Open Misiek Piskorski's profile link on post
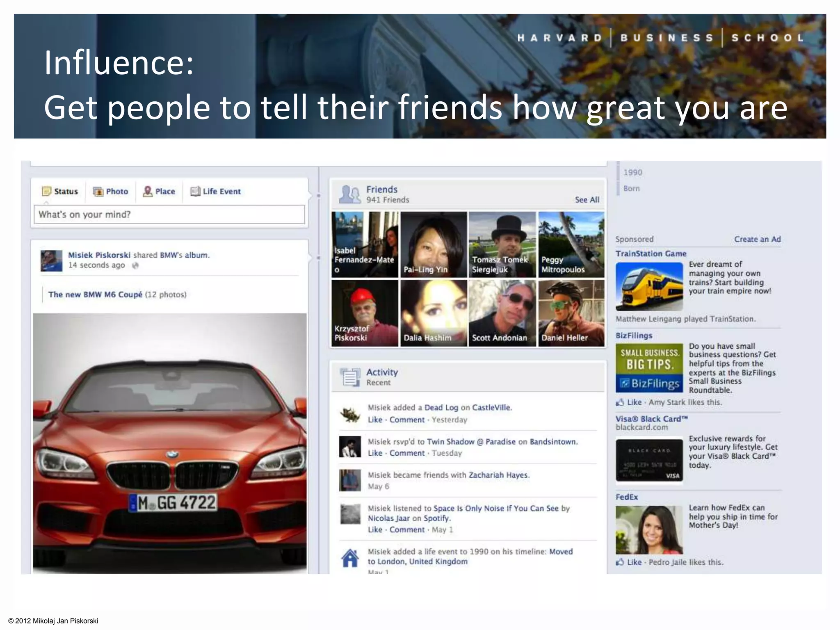The width and height of the screenshot is (840, 630). 99,255
